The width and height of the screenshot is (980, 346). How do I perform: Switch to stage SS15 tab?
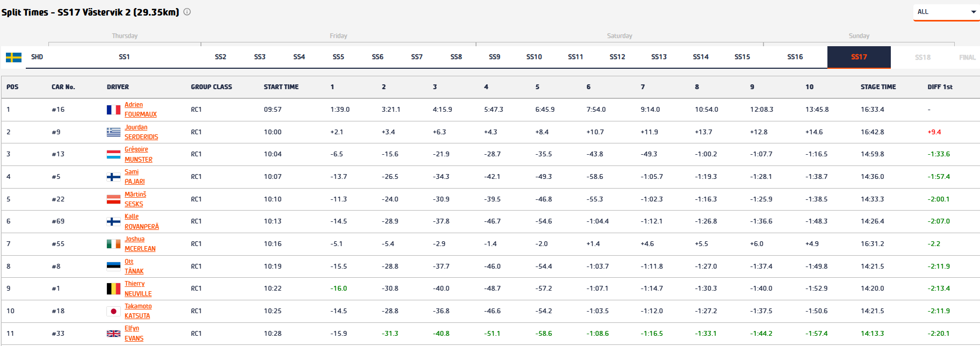coord(742,57)
